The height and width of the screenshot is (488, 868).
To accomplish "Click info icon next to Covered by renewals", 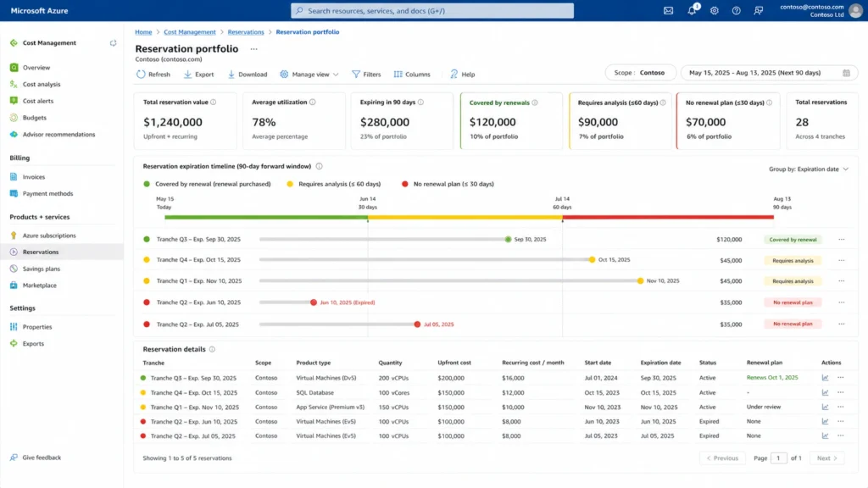I will (x=535, y=103).
